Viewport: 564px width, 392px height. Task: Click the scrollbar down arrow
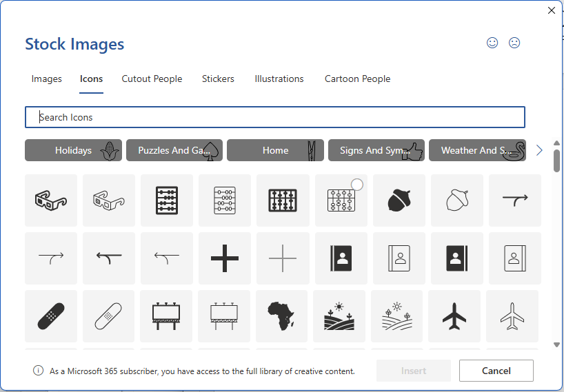556,345
